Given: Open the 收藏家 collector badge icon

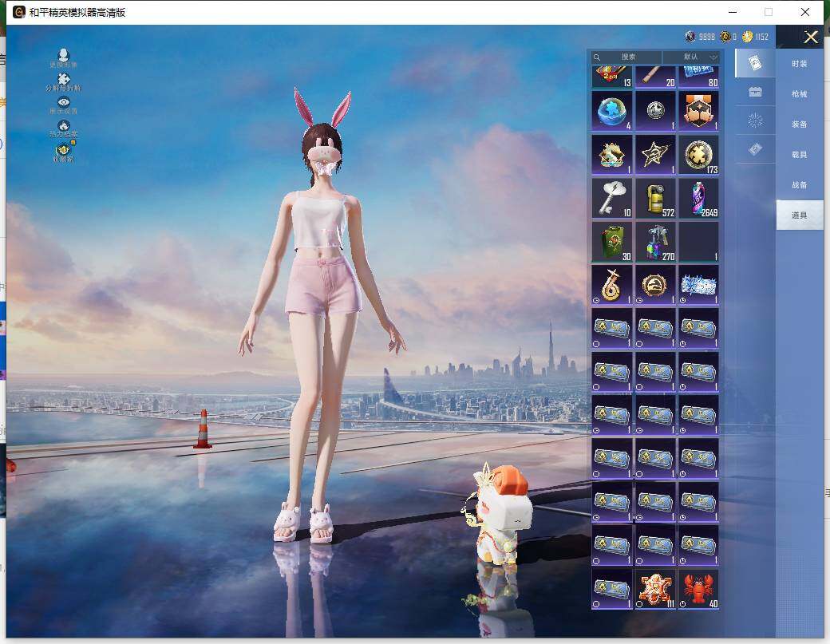Looking at the screenshot, I should (63, 151).
